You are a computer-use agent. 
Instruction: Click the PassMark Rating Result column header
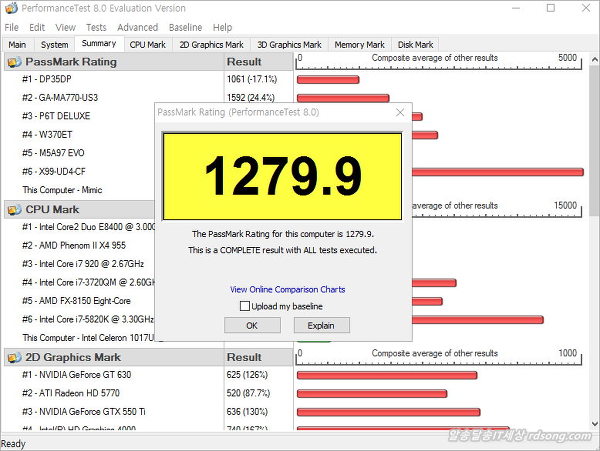[x=258, y=62]
